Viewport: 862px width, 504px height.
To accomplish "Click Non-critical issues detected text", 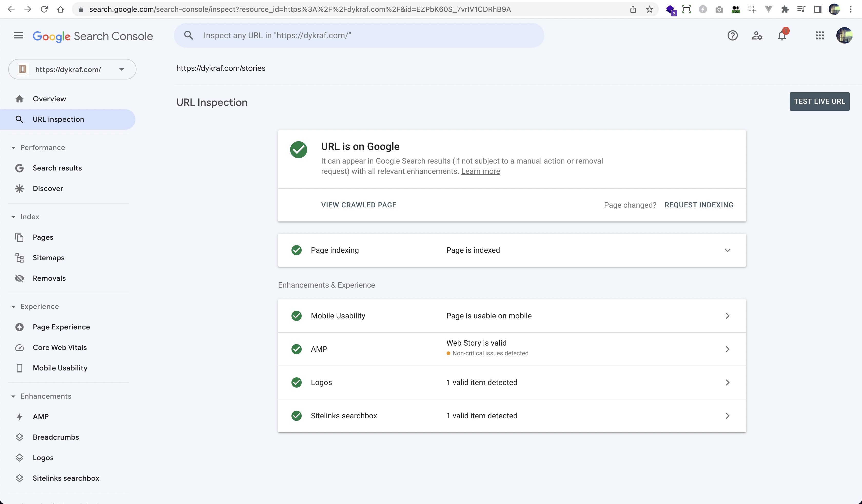I will tap(490, 353).
